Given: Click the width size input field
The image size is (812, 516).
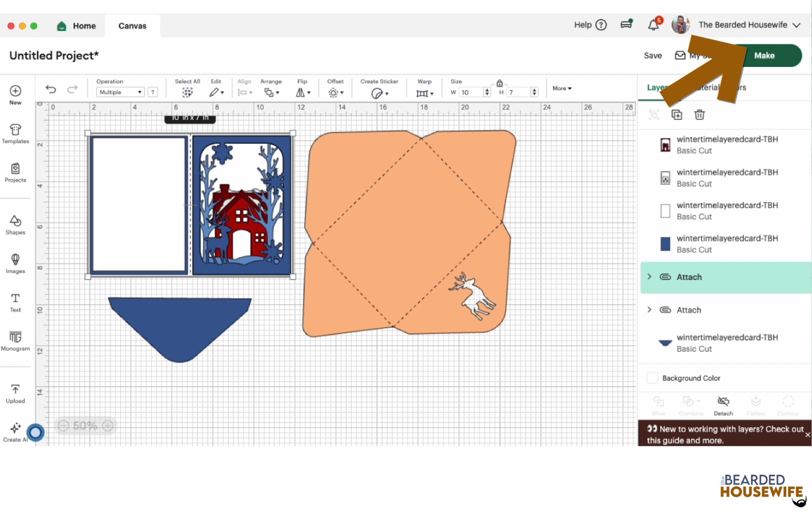Looking at the screenshot, I should coord(470,92).
